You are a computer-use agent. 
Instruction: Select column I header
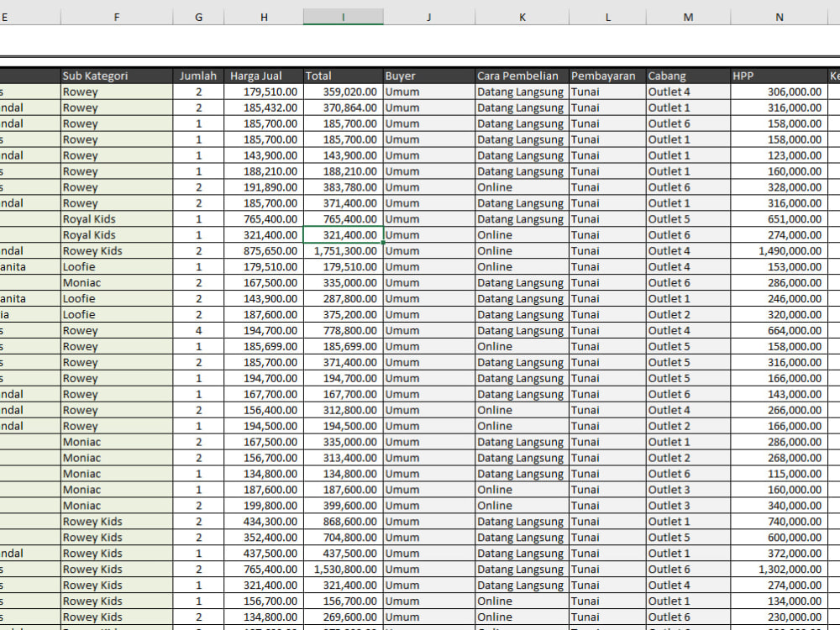point(344,17)
